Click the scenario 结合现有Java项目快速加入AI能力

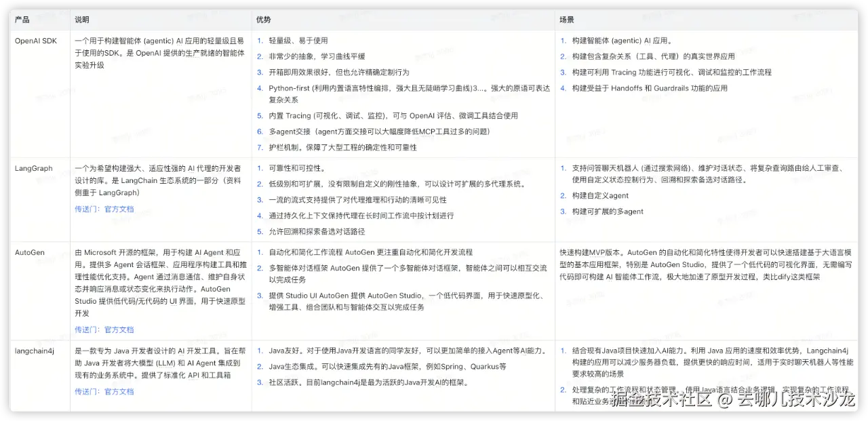[712, 361]
